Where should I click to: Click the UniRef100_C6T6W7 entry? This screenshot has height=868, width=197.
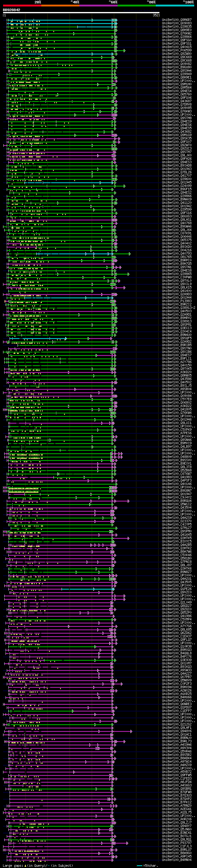(177, 474)
